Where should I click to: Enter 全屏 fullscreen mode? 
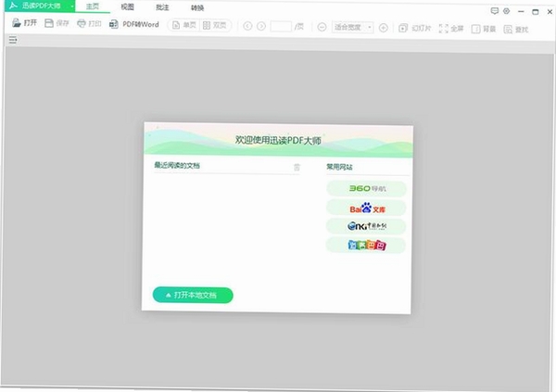[451, 29]
